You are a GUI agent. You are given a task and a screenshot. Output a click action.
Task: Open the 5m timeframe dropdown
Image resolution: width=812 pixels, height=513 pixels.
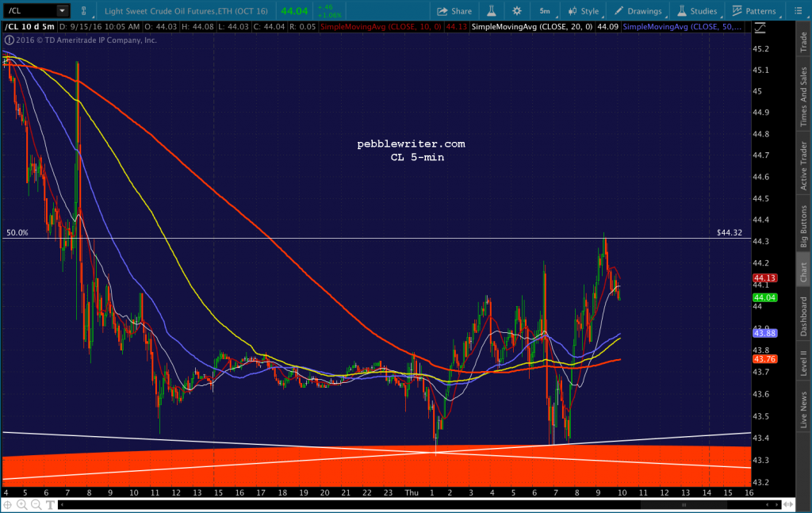click(x=546, y=11)
